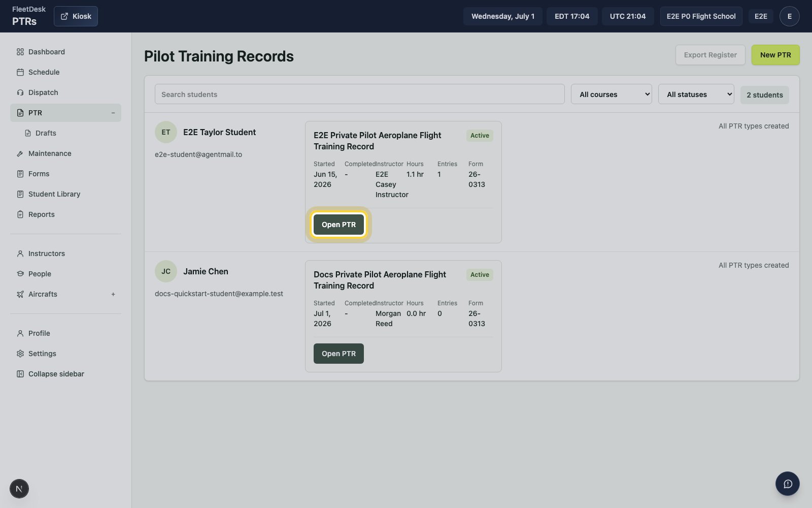Open the chat support bubble icon

tap(788, 484)
